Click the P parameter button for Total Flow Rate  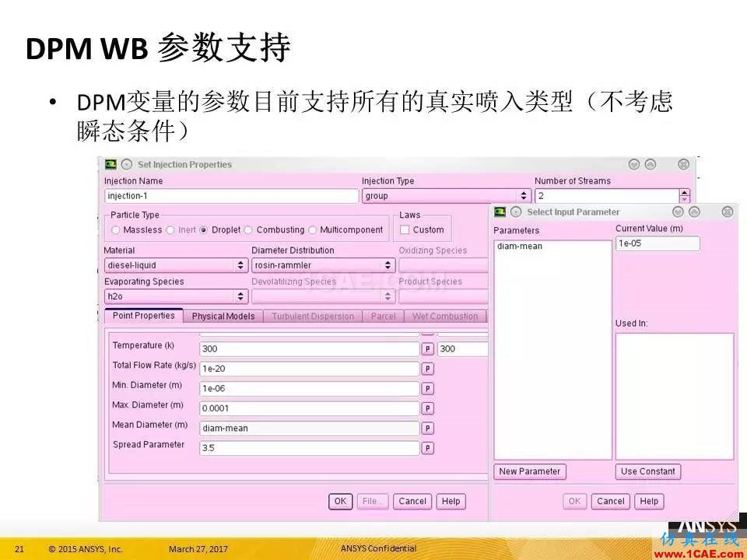tap(428, 369)
